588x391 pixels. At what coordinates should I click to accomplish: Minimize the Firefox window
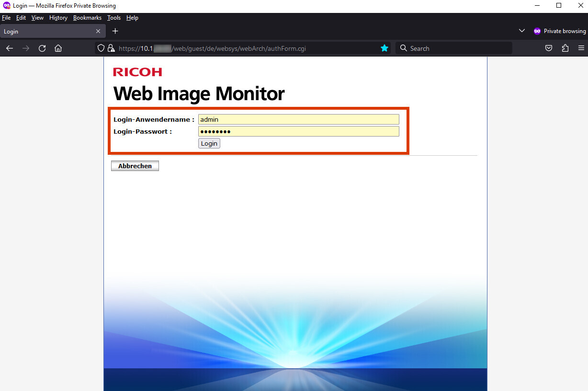tap(536, 6)
